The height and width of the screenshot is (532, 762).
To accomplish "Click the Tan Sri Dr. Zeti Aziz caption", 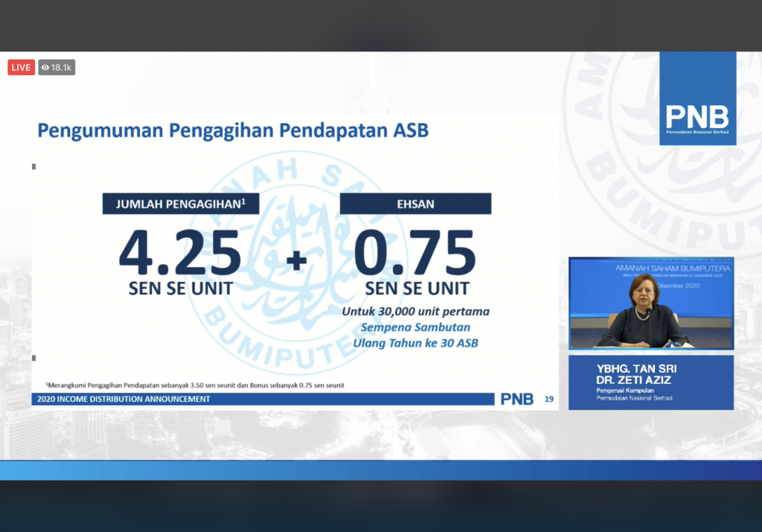I will click(x=650, y=382).
